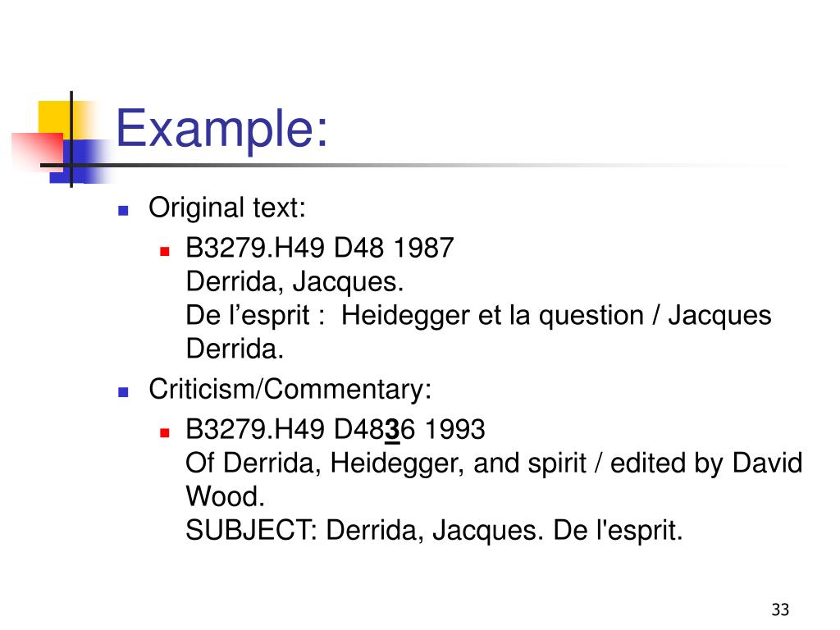The height and width of the screenshot is (630, 840).
Task: Click the underlined bold '3' in D4836
Action: [x=392, y=430]
